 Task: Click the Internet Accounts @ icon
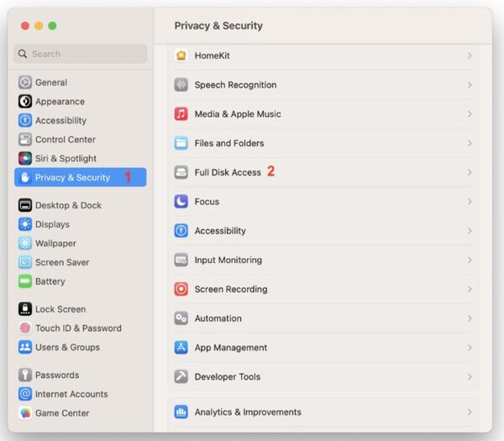click(x=25, y=394)
